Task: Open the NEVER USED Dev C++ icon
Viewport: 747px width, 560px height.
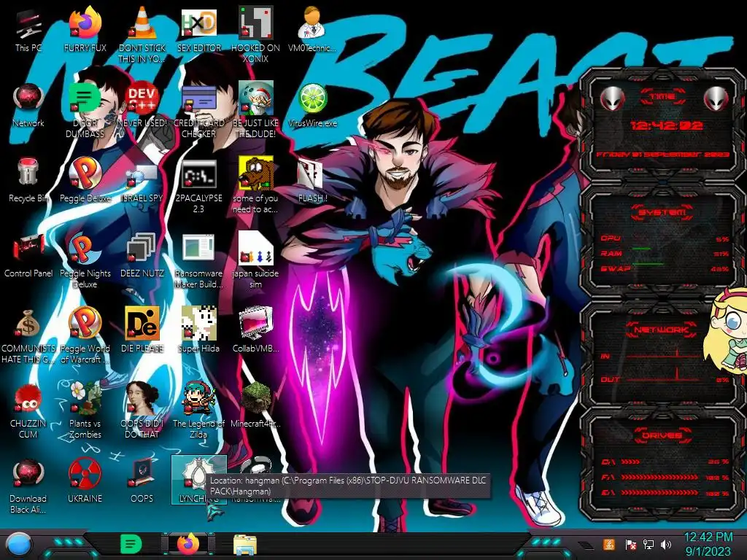Action: [x=142, y=106]
